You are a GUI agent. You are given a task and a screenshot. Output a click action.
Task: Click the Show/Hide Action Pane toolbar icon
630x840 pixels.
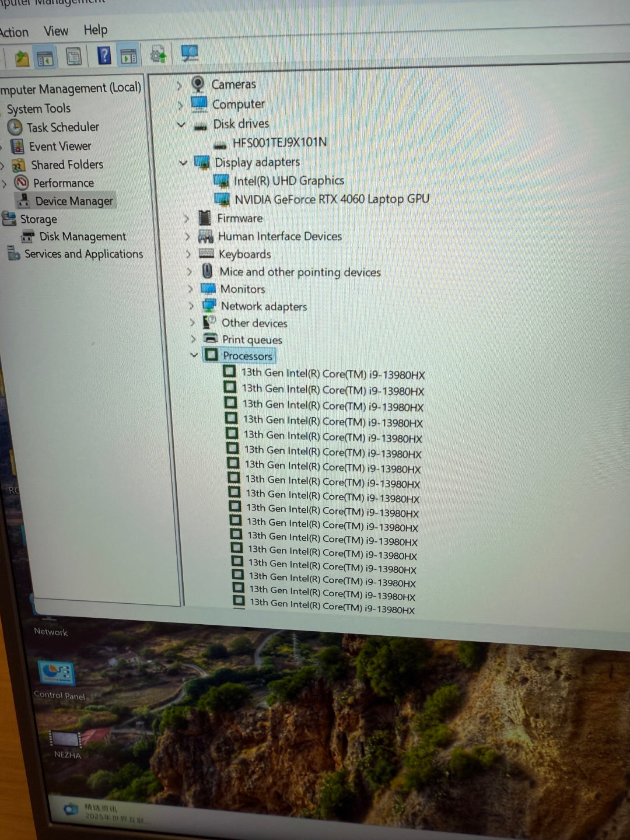click(x=128, y=56)
